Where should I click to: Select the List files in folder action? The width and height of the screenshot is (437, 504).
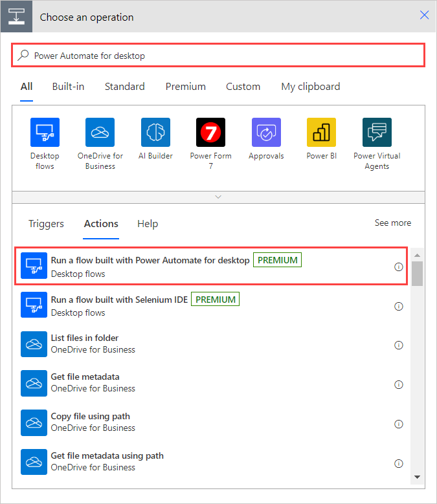coord(211,344)
